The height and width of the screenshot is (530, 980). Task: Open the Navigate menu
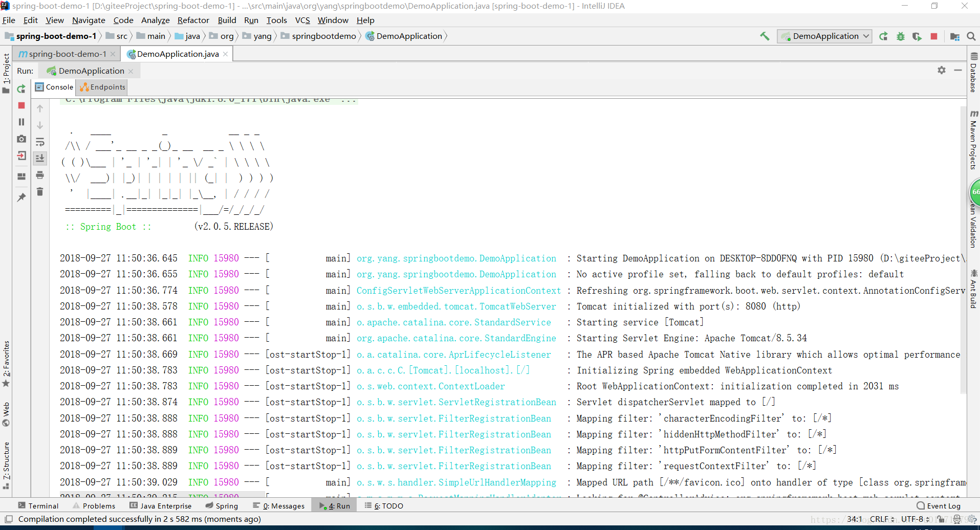[x=89, y=20]
